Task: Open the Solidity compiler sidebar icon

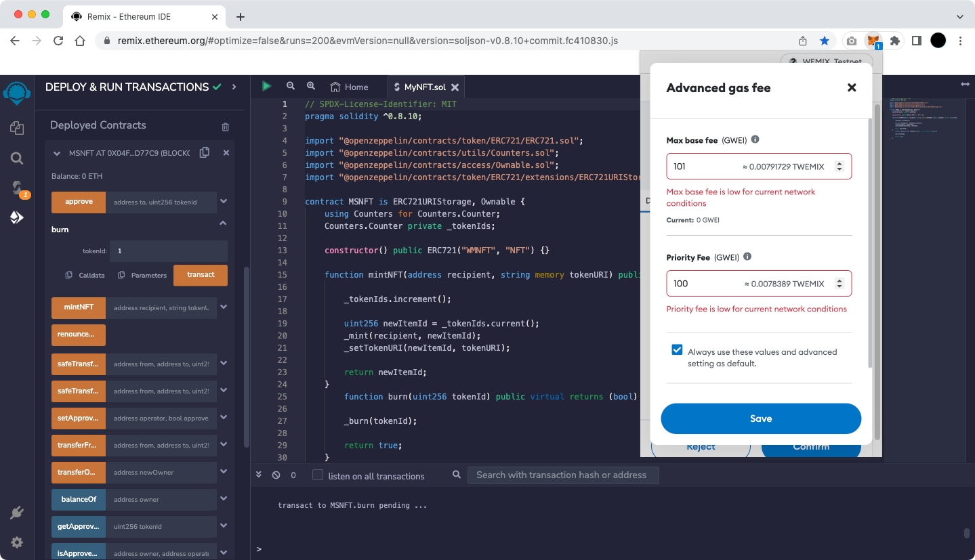Action: (x=17, y=188)
